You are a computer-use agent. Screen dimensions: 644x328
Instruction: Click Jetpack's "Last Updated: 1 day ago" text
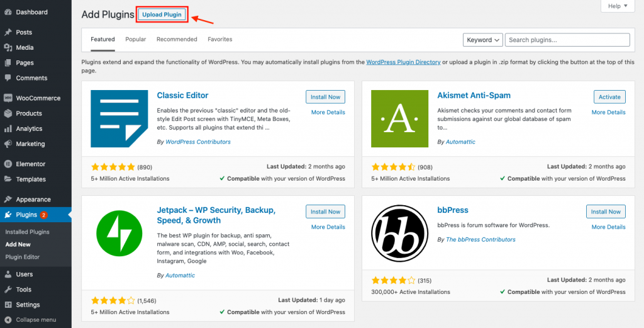312,300
